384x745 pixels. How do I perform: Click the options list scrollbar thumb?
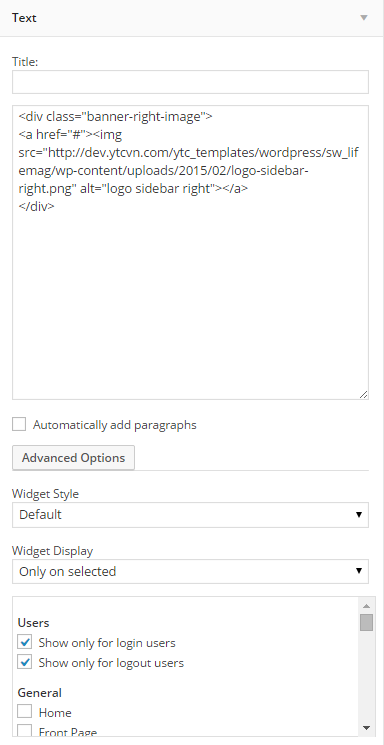(366, 622)
